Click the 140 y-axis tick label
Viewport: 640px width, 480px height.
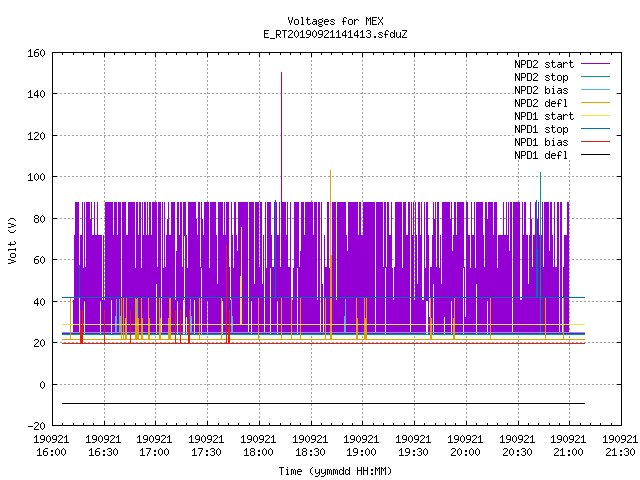(36, 94)
